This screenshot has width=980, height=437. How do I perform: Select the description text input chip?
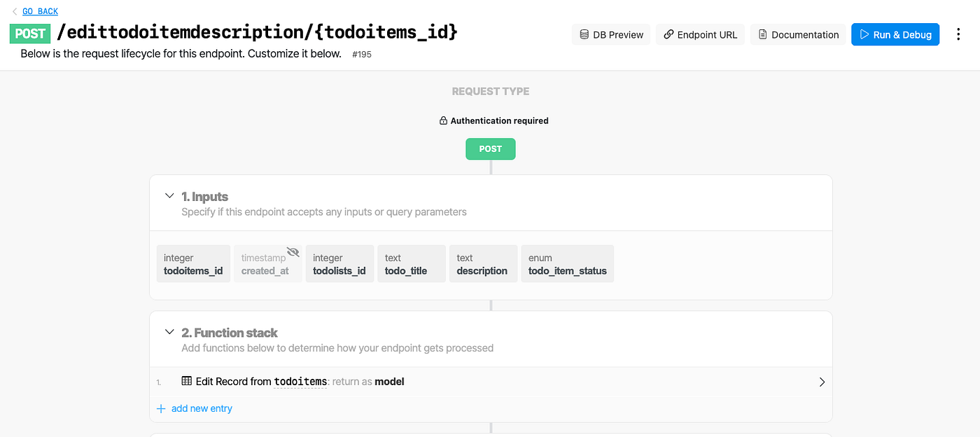(483, 263)
